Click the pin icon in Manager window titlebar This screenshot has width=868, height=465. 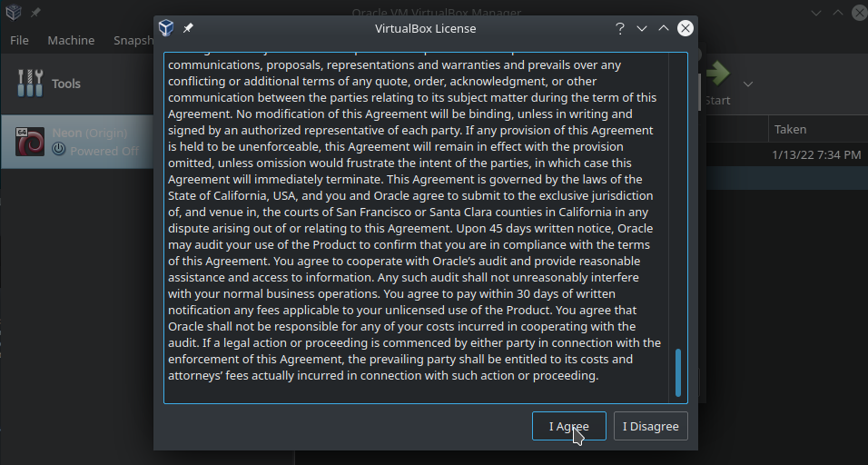point(35,12)
